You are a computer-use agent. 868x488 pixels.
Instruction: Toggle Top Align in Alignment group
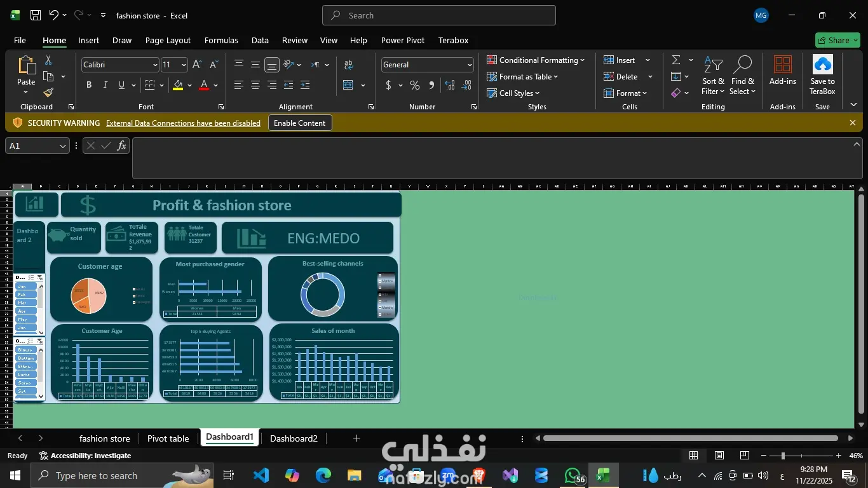tap(239, 65)
